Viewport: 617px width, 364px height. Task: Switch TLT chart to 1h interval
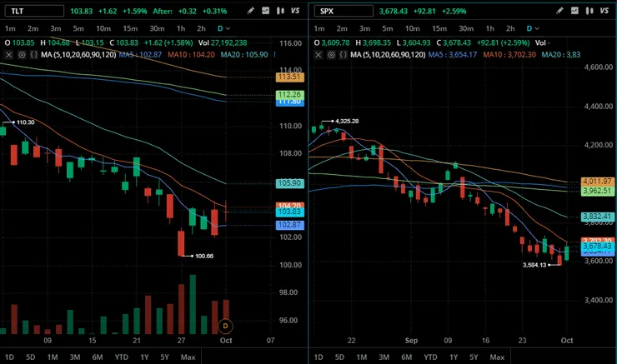tap(181, 28)
